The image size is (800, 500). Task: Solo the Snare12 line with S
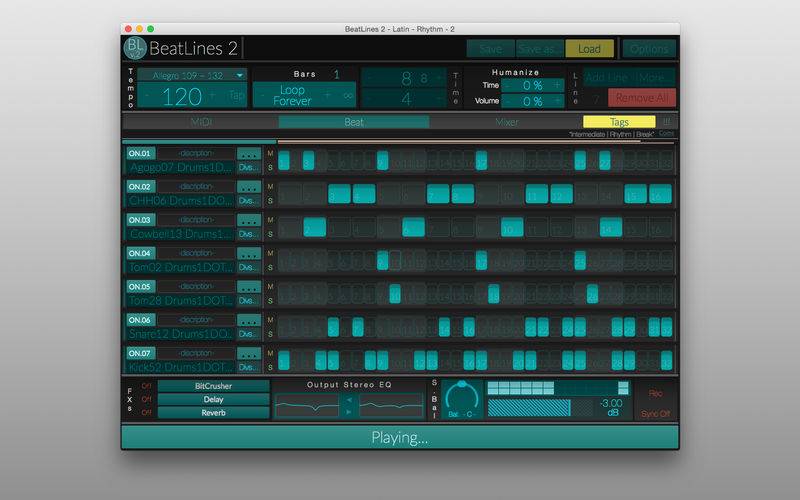point(270,334)
